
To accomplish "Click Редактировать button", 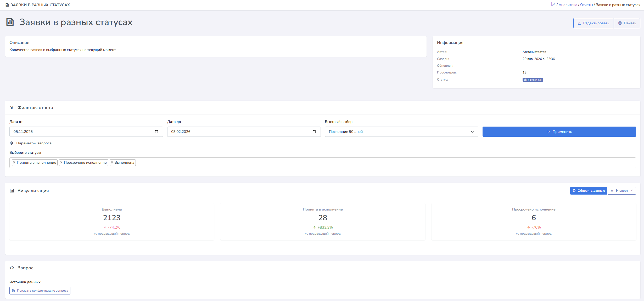I will point(593,23).
